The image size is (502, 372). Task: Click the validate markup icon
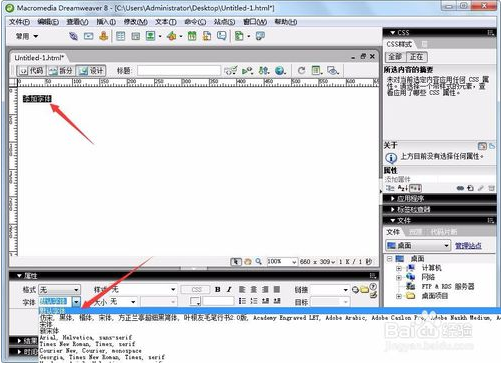(247, 71)
